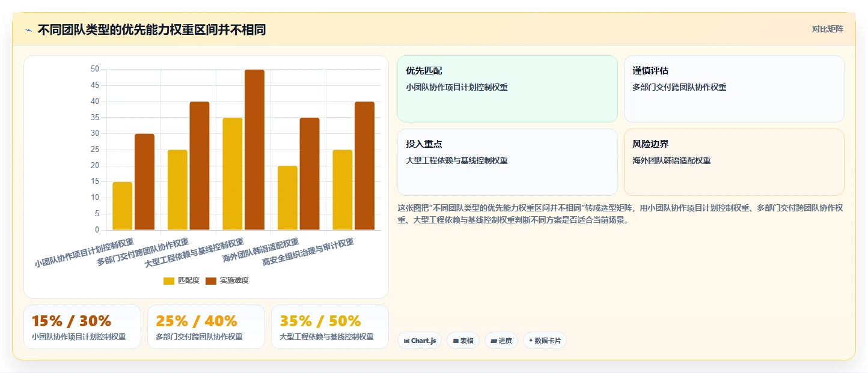868x373 pixels.
Task: Click the 匹配度 bar for 多部门交付跨团队协作权重
Action: [x=177, y=190]
